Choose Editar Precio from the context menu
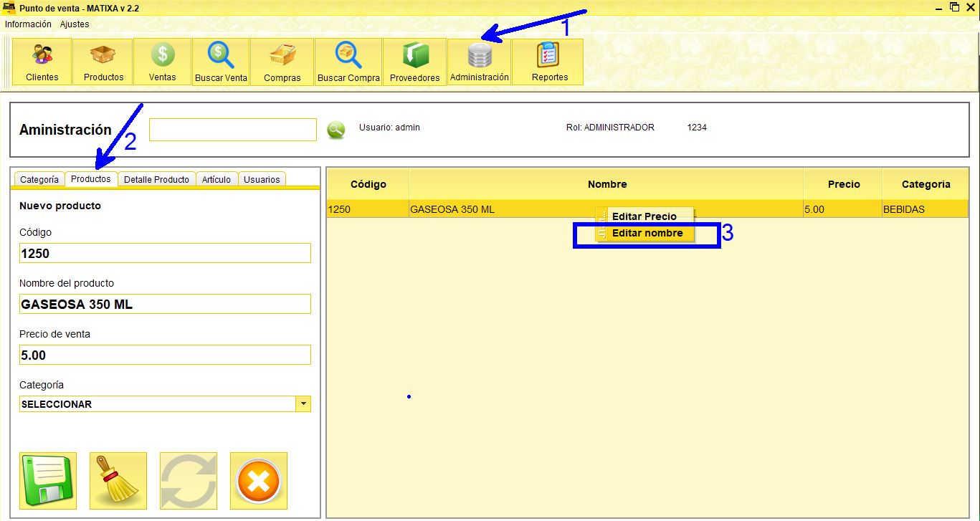980x521 pixels. pyautogui.click(x=643, y=216)
